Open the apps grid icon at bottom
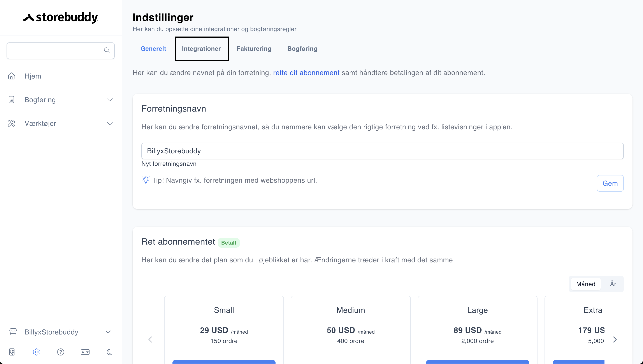Image resolution: width=643 pixels, height=364 pixels. coord(12,352)
